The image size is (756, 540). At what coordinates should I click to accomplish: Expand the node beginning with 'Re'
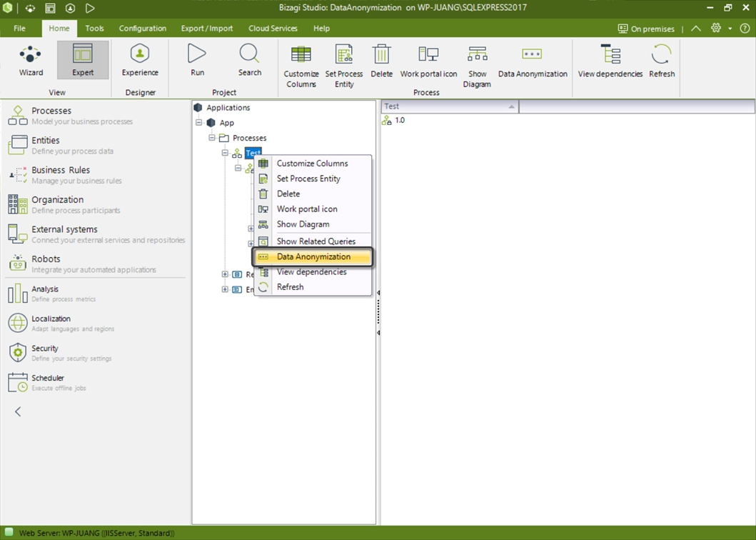tap(225, 274)
